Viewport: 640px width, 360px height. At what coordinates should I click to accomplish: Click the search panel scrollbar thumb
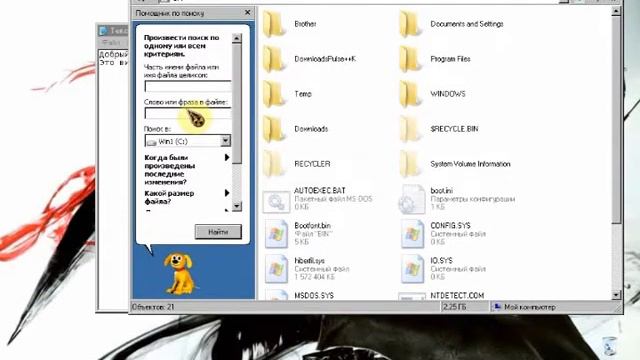[237, 103]
